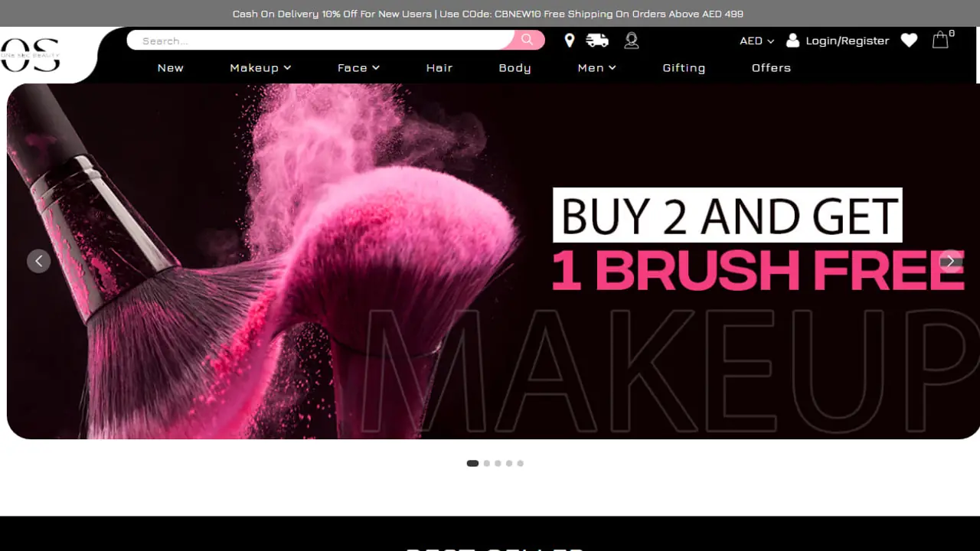
Task: Click the promo code announcement bar text
Action: (488, 14)
